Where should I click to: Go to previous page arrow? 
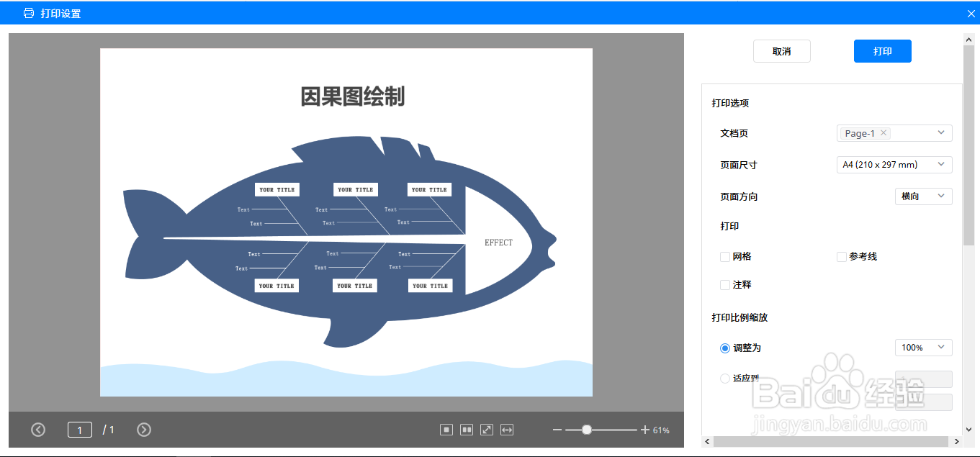click(x=38, y=430)
